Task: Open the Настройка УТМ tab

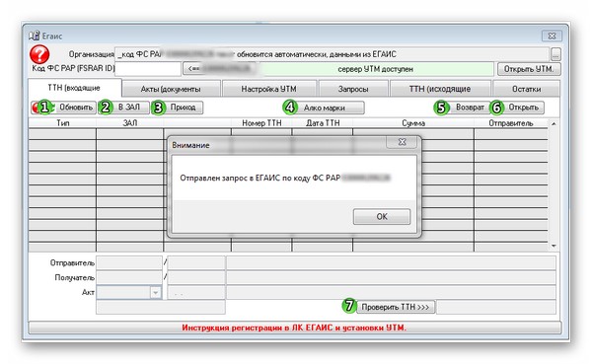Action: point(268,89)
